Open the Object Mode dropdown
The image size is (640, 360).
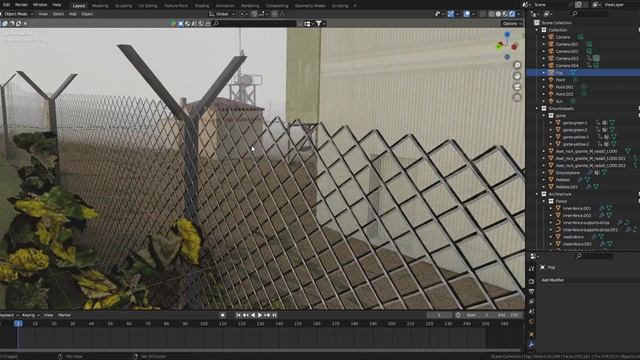coord(17,14)
